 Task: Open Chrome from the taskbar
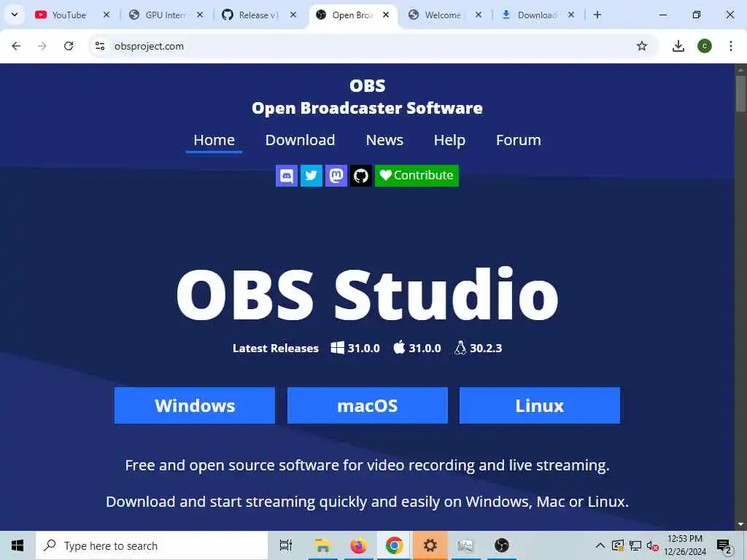pyautogui.click(x=394, y=545)
